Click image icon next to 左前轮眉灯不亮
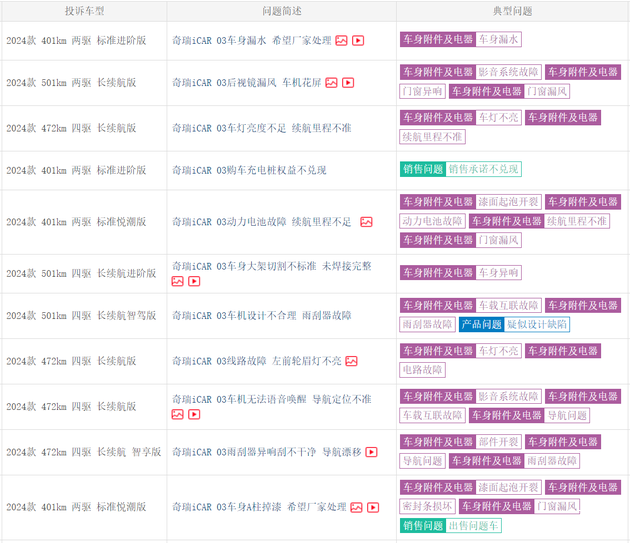 tap(351, 361)
